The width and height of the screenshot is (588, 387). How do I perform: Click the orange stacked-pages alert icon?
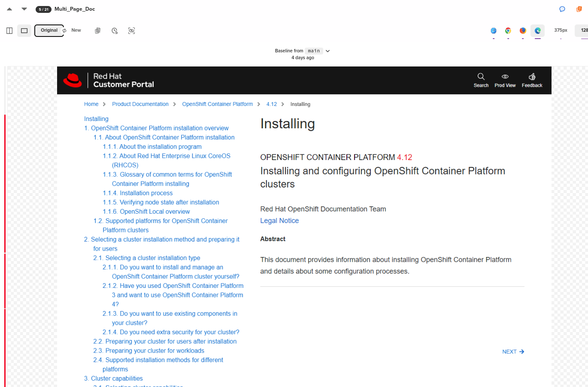click(579, 9)
